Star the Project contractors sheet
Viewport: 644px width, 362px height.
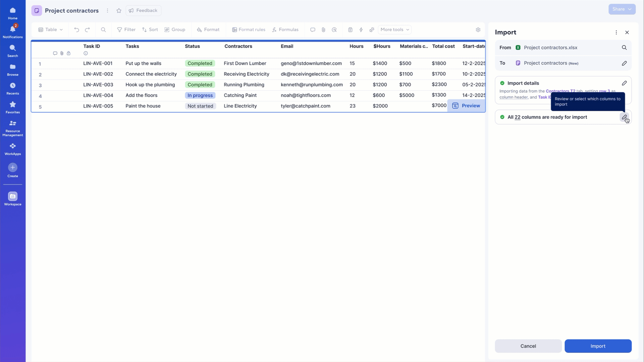click(119, 11)
